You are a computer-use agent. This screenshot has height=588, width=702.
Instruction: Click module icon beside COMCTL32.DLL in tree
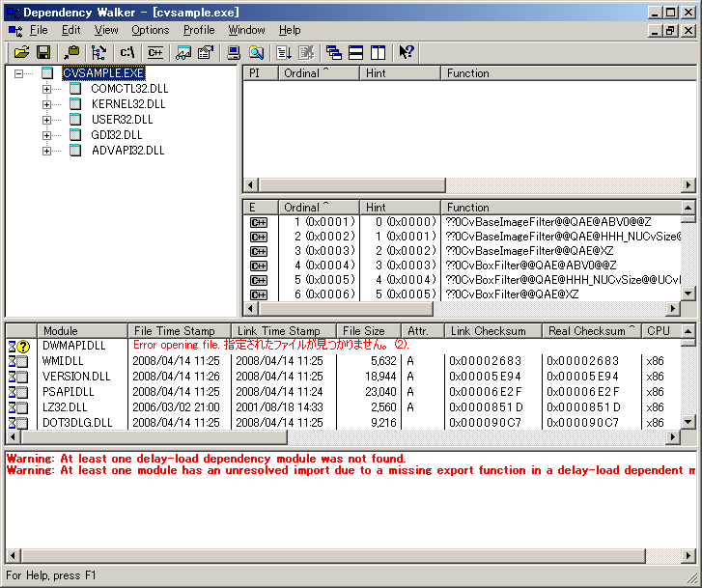(x=75, y=89)
